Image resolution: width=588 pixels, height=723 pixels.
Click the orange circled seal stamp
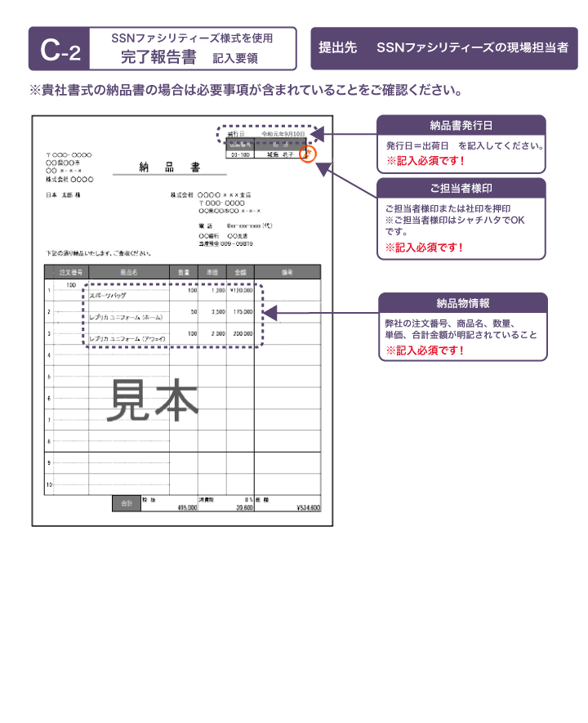[308, 154]
